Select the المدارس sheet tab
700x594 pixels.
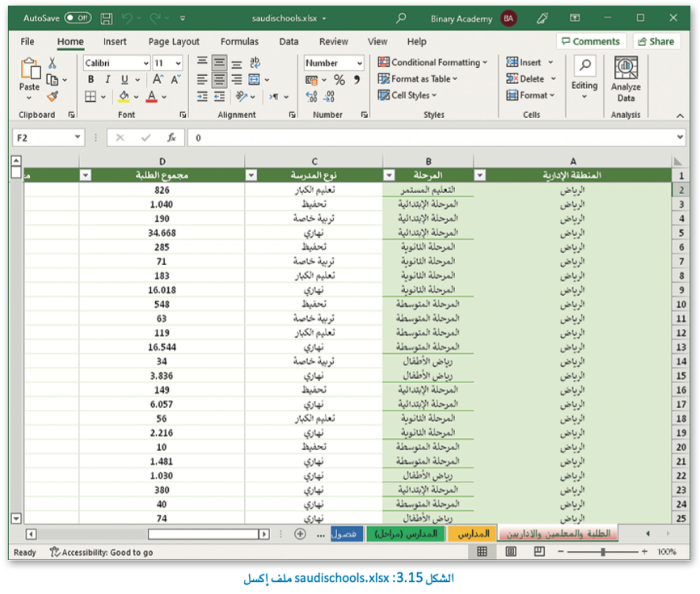[x=472, y=533]
